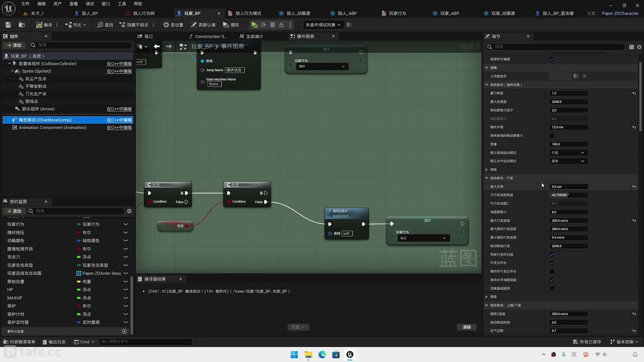
Task: Click 清除 button in compiler results
Action: pos(467,327)
